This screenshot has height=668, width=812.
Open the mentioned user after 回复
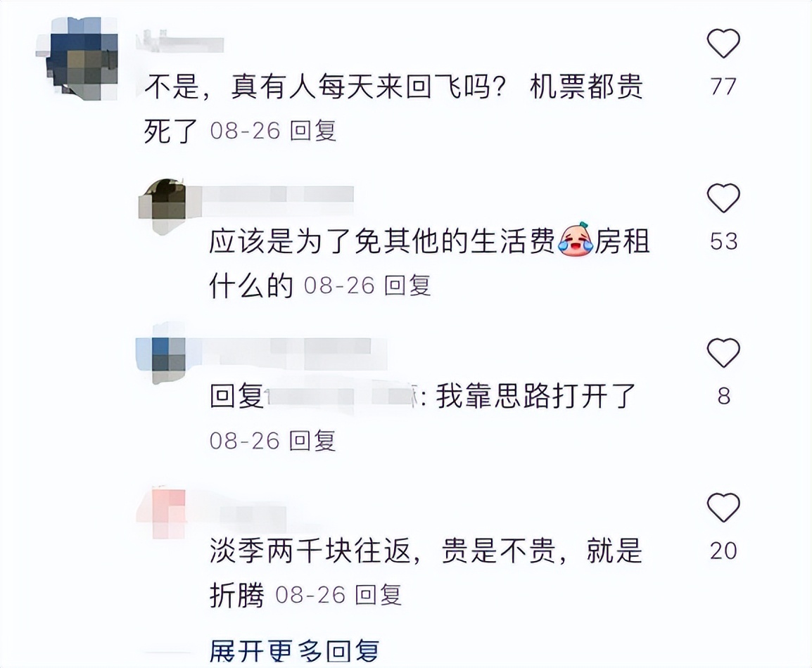[x=343, y=397]
